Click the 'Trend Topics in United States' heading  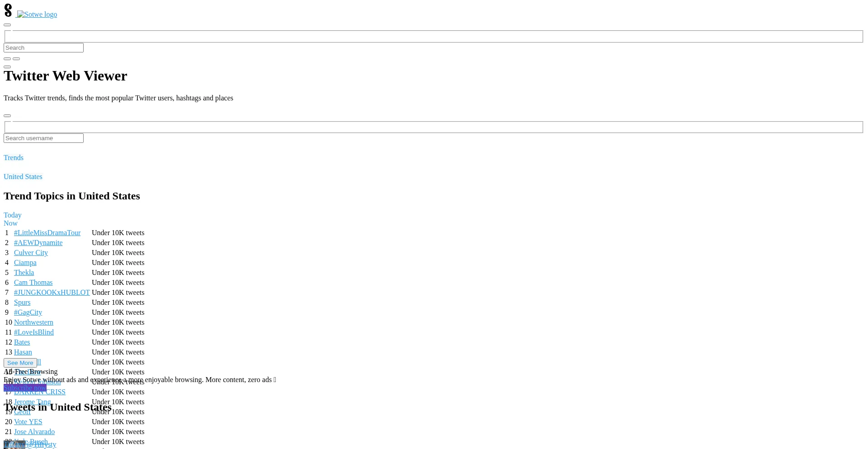tap(72, 196)
